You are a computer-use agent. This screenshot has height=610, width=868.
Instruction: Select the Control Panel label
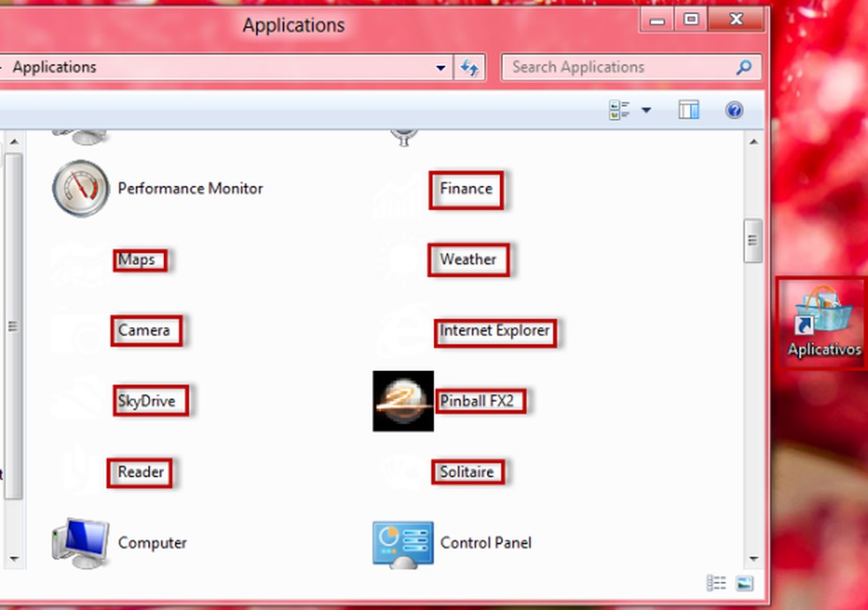(x=485, y=543)
